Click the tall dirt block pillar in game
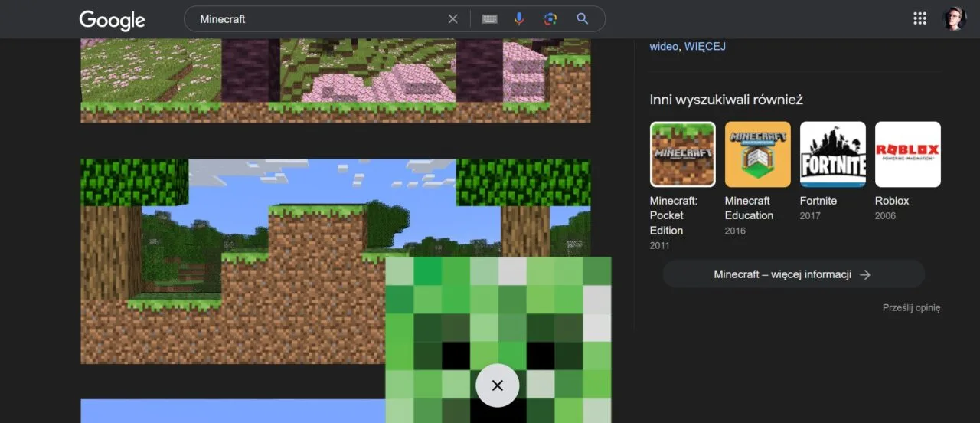 coord(315,276)
